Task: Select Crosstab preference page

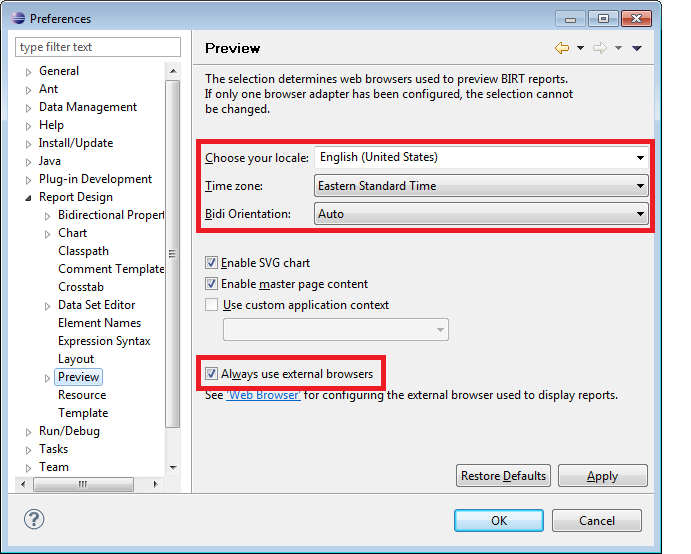Action: point(81,287)
